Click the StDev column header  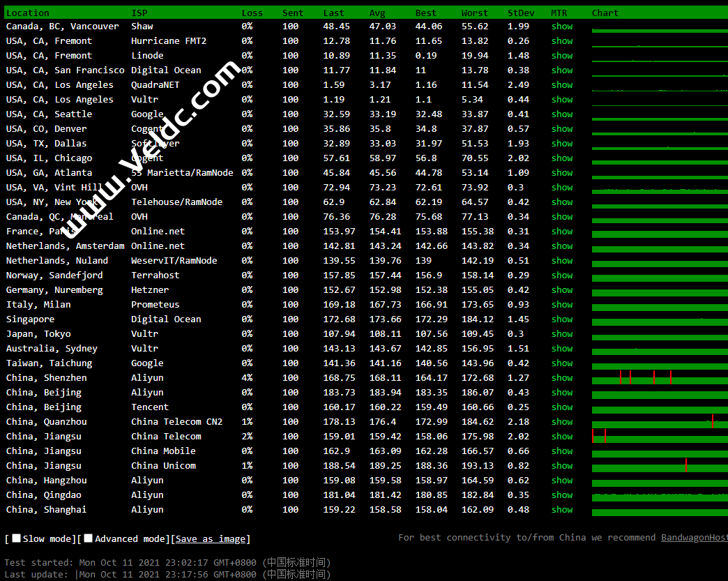(520, 13)
